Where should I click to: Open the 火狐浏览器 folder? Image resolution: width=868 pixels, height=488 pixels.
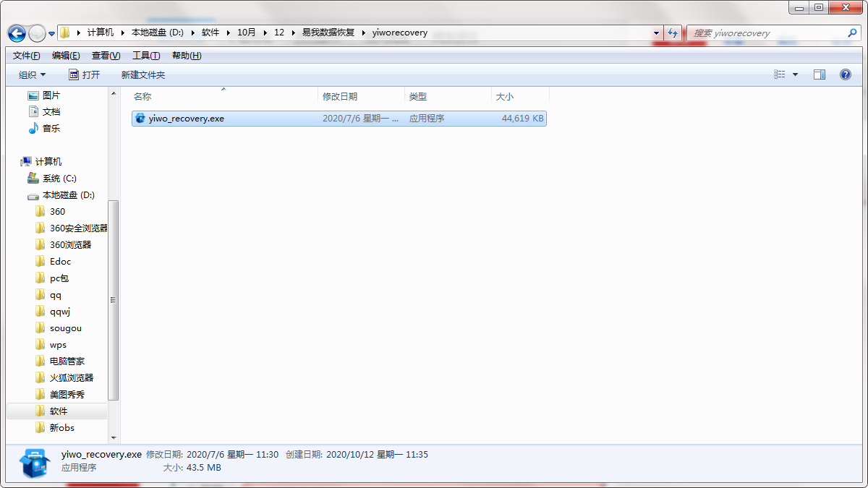point(64,378)
